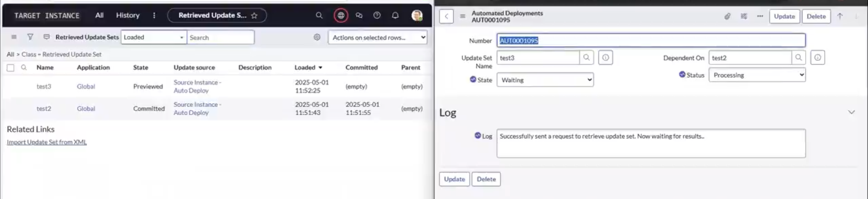The image size is (868, 199).
Task: Open the form personalize settings icon
Action: [x=744, y=16]
